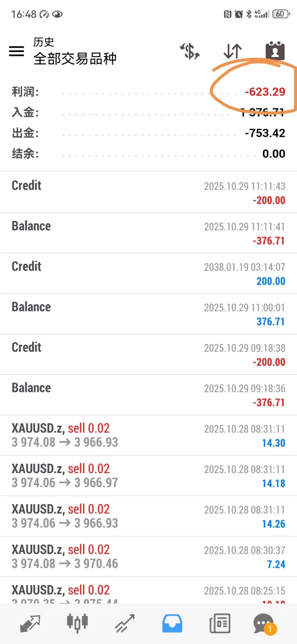Tap the sort arrows icon

(232, 51)
